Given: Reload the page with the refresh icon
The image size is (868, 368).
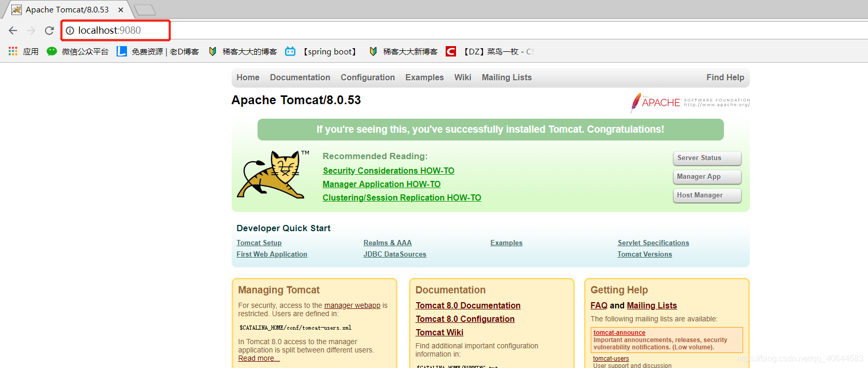Looking at the screenshot, I should tap(49, 31).
